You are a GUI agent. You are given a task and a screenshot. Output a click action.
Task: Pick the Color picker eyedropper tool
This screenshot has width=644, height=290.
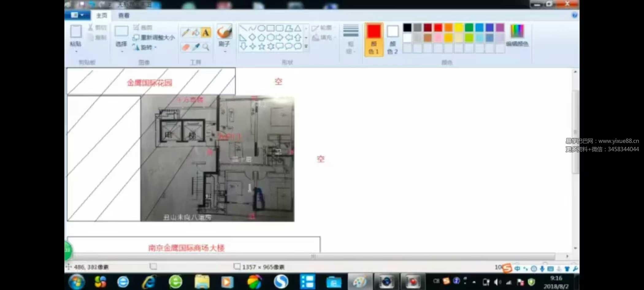pos(196,47)
